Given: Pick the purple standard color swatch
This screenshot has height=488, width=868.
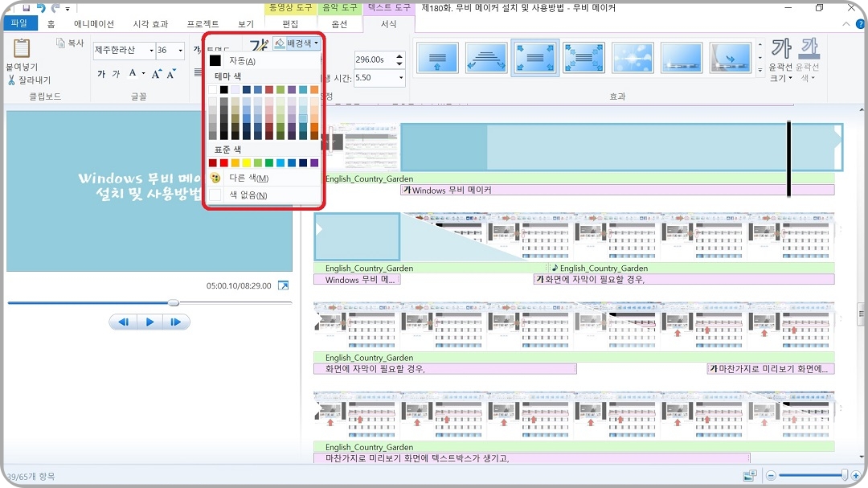Looking at the screenshot, I should (x=314, y=162).
